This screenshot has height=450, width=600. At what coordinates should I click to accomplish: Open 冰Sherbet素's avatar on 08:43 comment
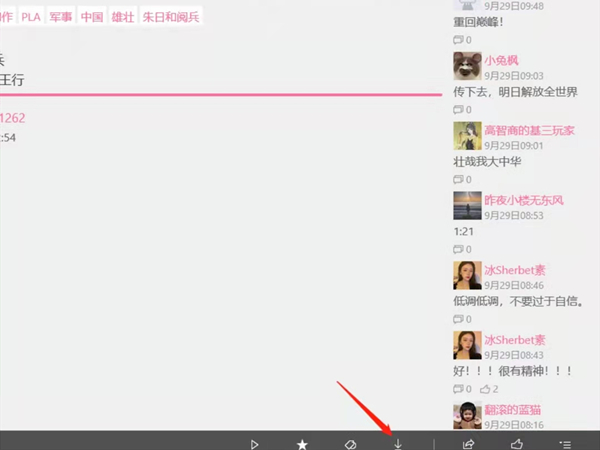tap(467, 345)
